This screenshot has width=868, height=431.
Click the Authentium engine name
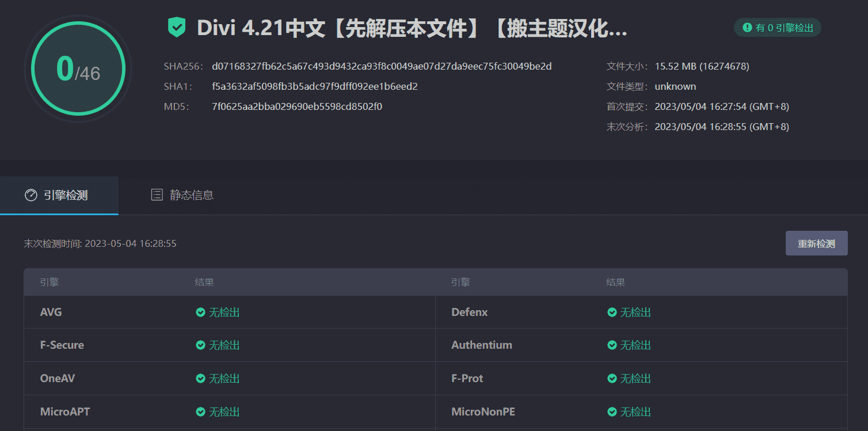click(482, 345)
